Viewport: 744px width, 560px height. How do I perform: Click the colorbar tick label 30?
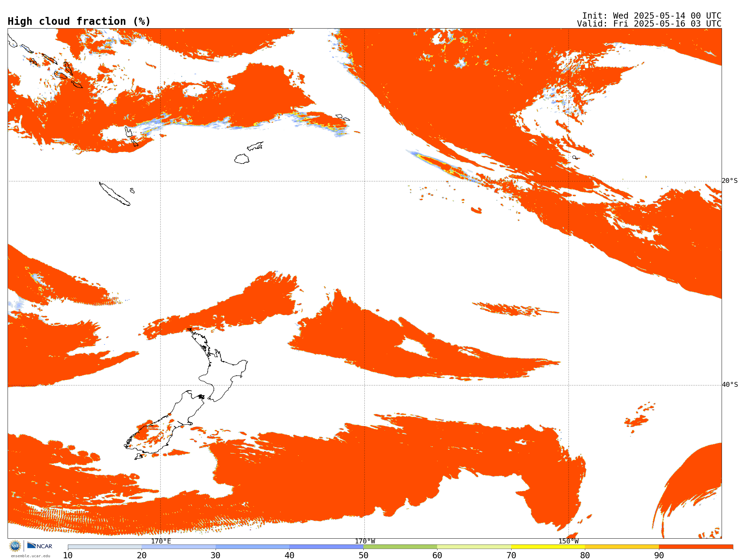point(216,555)
